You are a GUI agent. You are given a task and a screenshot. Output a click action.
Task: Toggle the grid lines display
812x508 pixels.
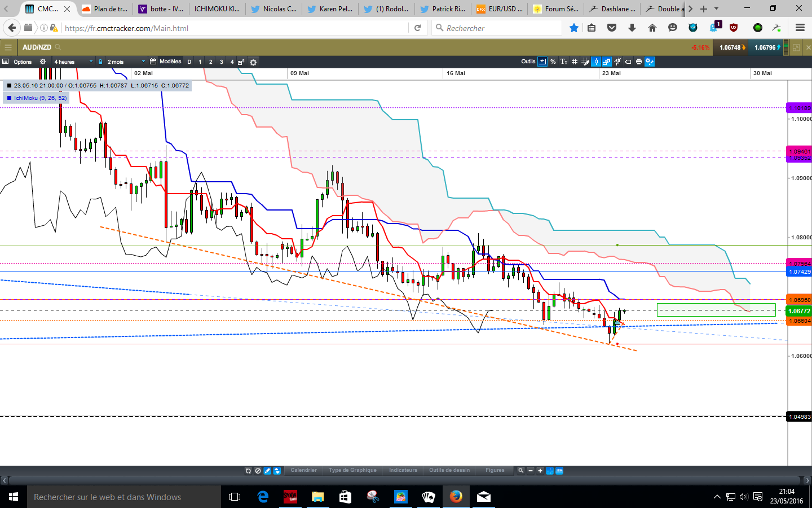(574, 62)
